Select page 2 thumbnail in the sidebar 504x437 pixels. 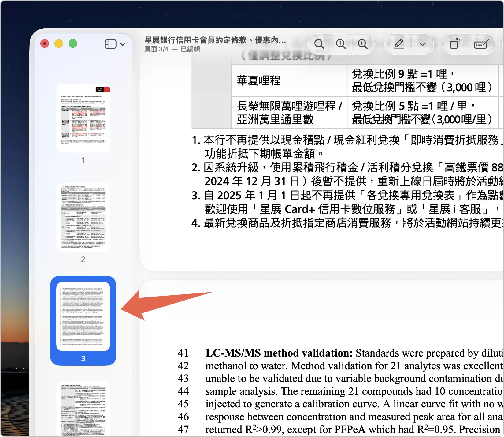point(83,217)
